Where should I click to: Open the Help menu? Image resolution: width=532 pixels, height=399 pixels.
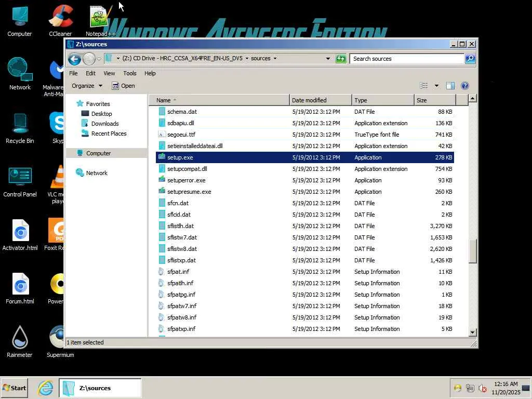[x=150, y=73]
